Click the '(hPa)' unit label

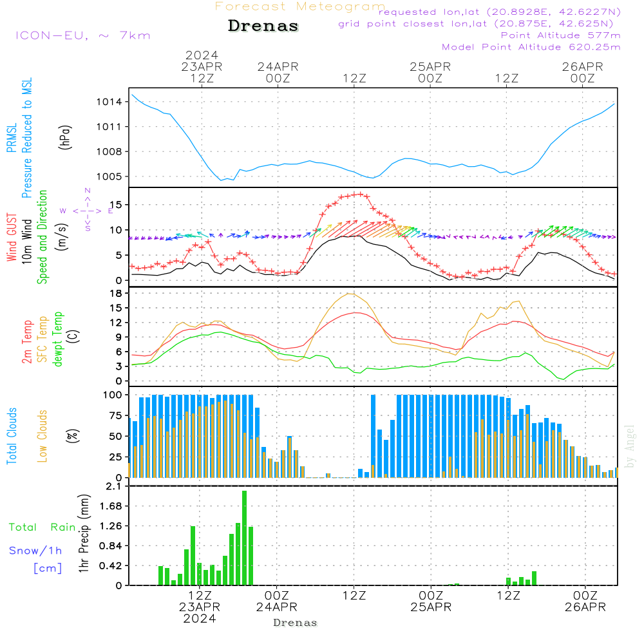pyautogui.click(x=65, y=137)
